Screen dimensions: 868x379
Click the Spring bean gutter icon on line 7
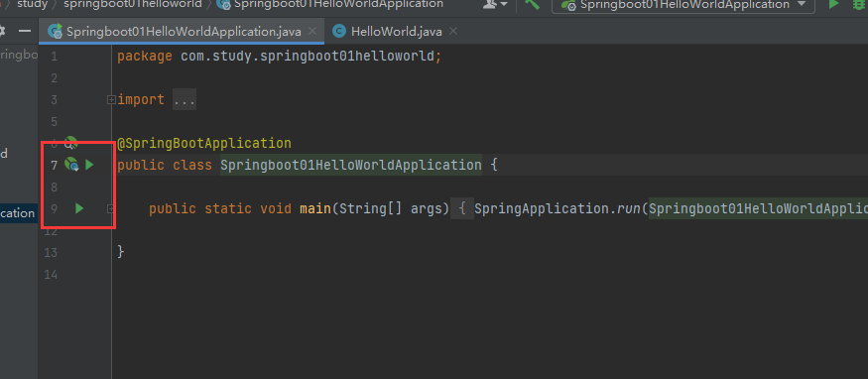[71, 165]
